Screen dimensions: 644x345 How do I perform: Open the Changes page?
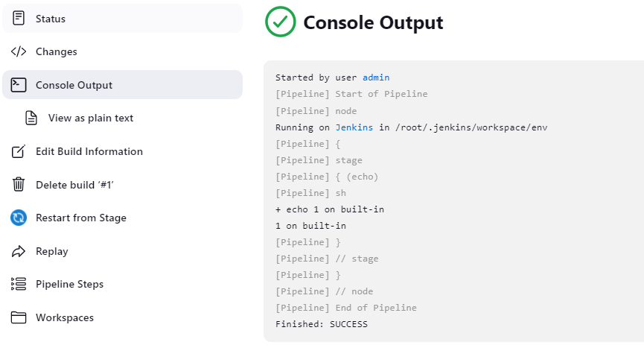coord(57,51)
